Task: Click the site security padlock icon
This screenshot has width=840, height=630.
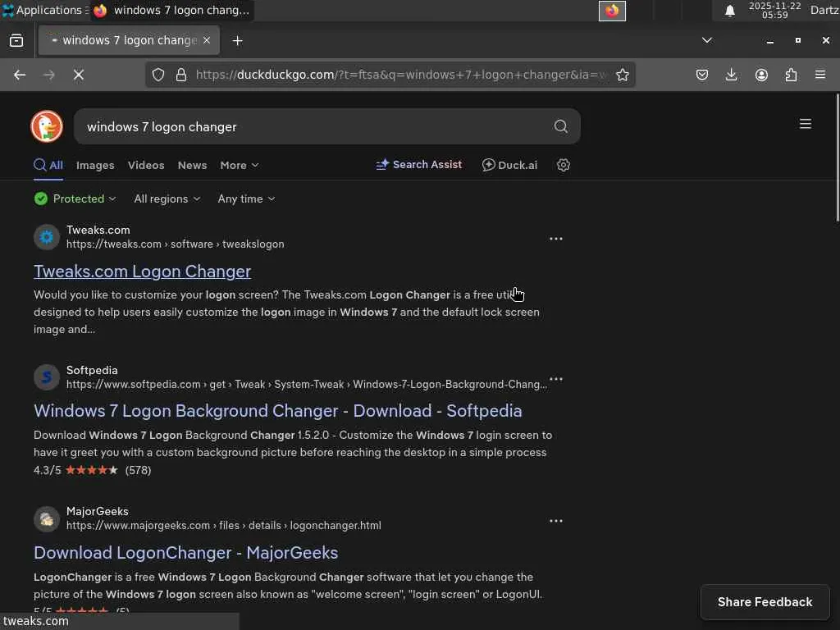Action: click(181, 75)
